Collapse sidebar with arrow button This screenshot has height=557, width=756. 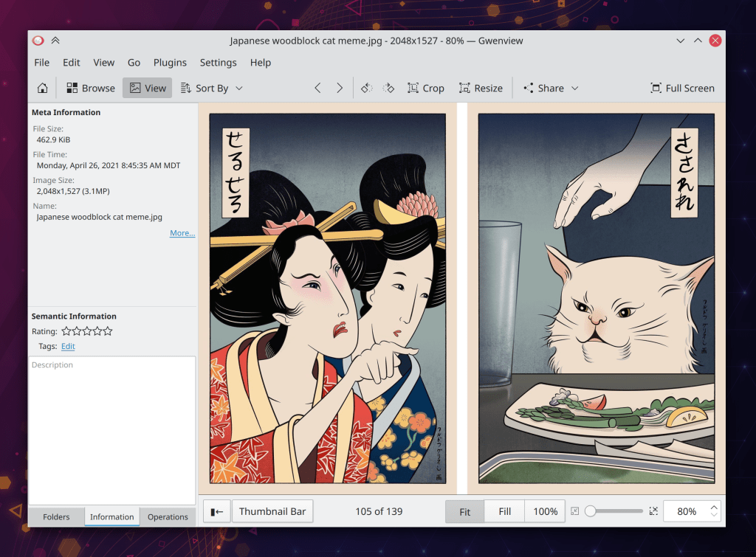coord(216,511)
